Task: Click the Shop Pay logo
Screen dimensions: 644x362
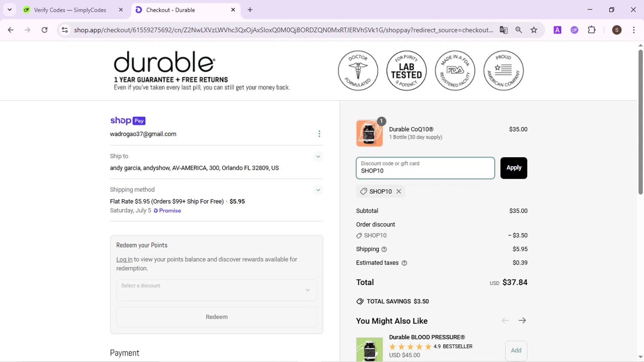Action: tap(128, 121)
